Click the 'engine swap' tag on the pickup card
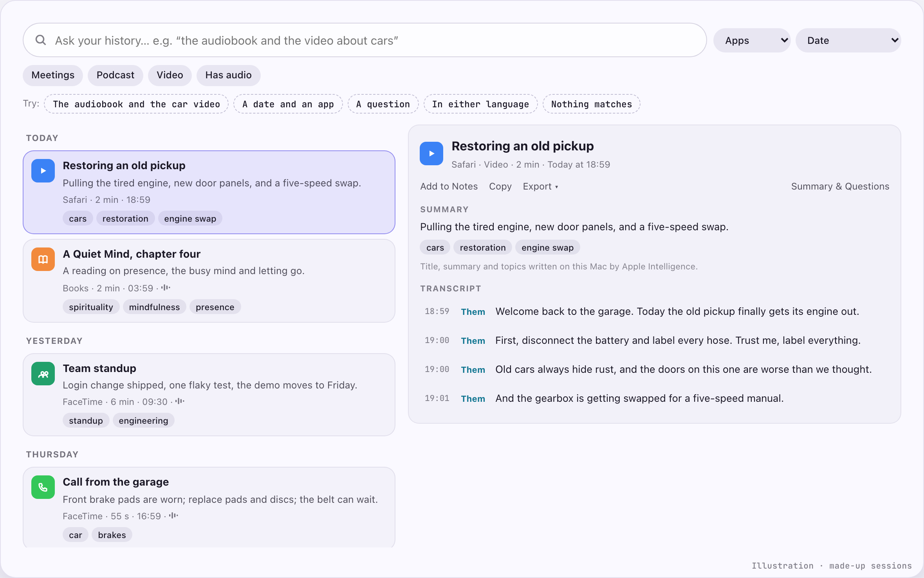The width and height of the screenshot is (924, 578). 190,219
